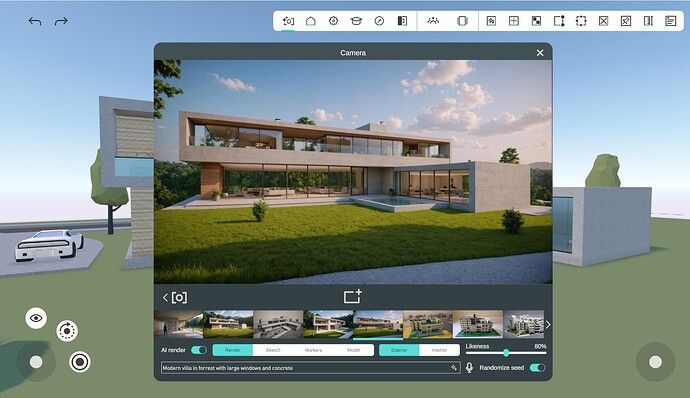Open the gear settings toolbar icon
The height and width of the screenshot is (398, 690).
[x=334, y=21]
